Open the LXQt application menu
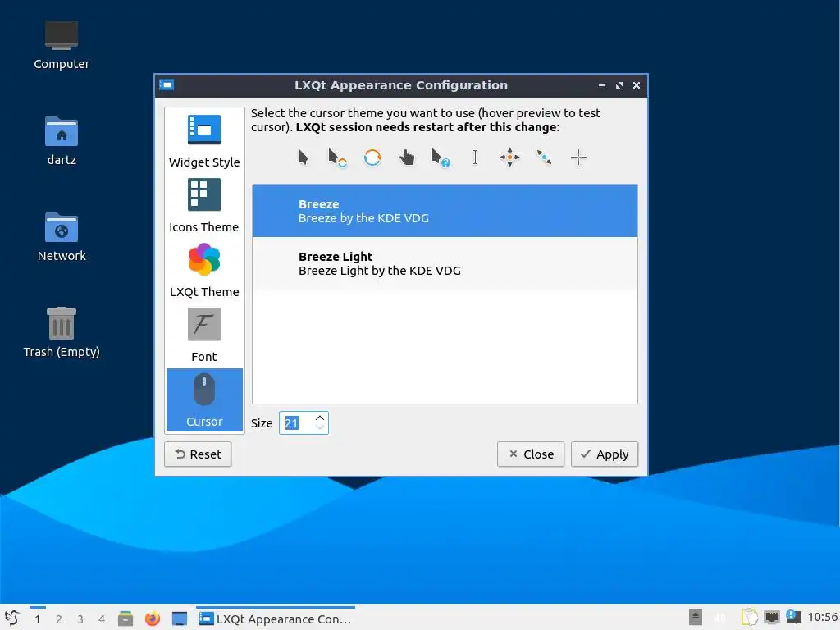Screen dimensions: 840x630 coord(11,619)
